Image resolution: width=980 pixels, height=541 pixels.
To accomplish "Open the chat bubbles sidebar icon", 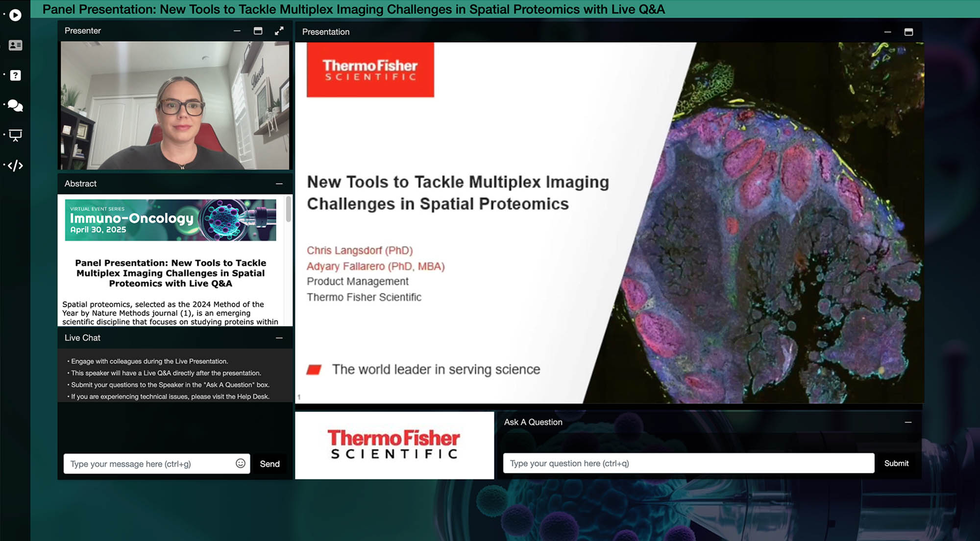I will [x=15, y=105].
